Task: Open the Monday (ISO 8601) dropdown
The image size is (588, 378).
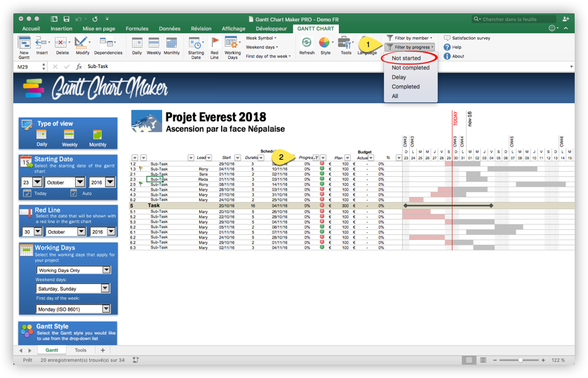Action: coord(107,309)
